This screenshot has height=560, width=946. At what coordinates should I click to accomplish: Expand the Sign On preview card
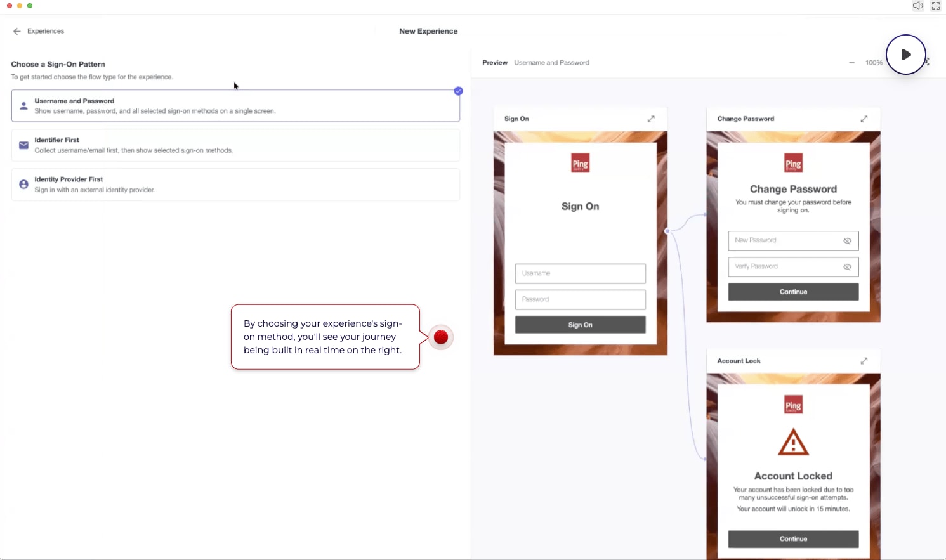[651, 119]
